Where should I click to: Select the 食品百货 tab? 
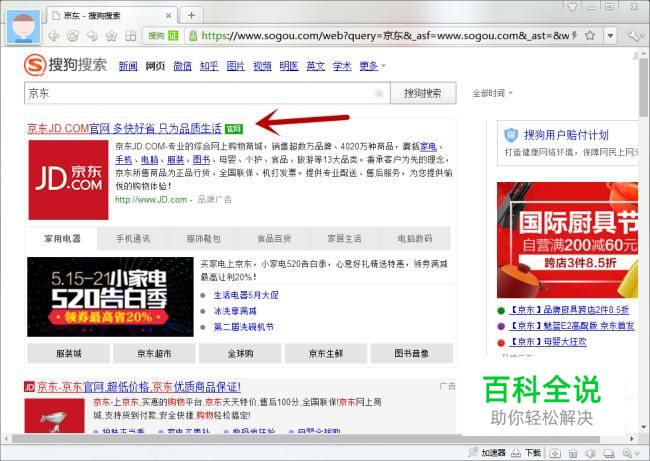(274, 238)
